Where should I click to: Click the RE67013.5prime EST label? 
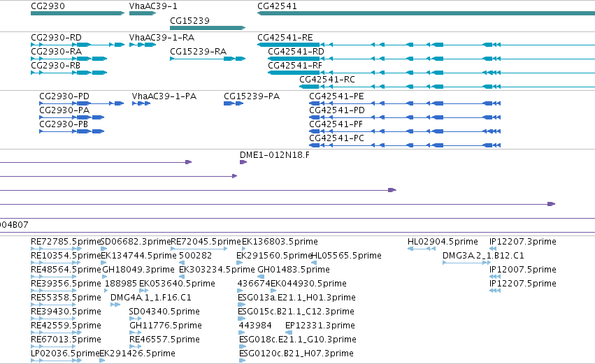[x=66, y=340]
